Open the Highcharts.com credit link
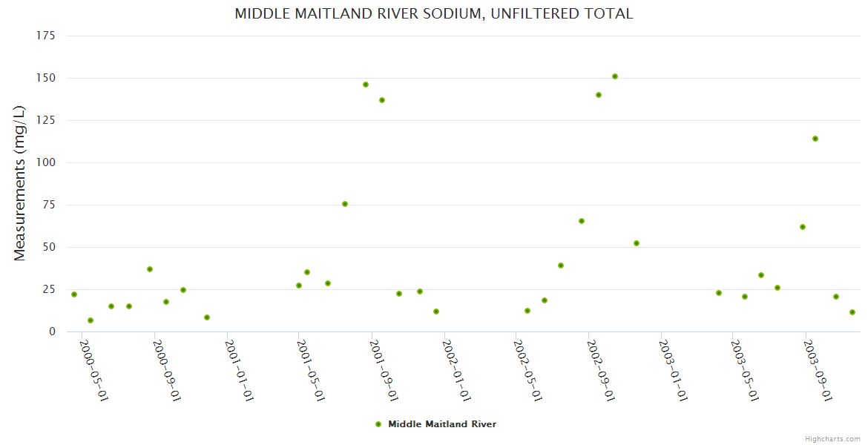Image resolution: width=868 pixels, height=445 pixels. [x=832, y=438]
